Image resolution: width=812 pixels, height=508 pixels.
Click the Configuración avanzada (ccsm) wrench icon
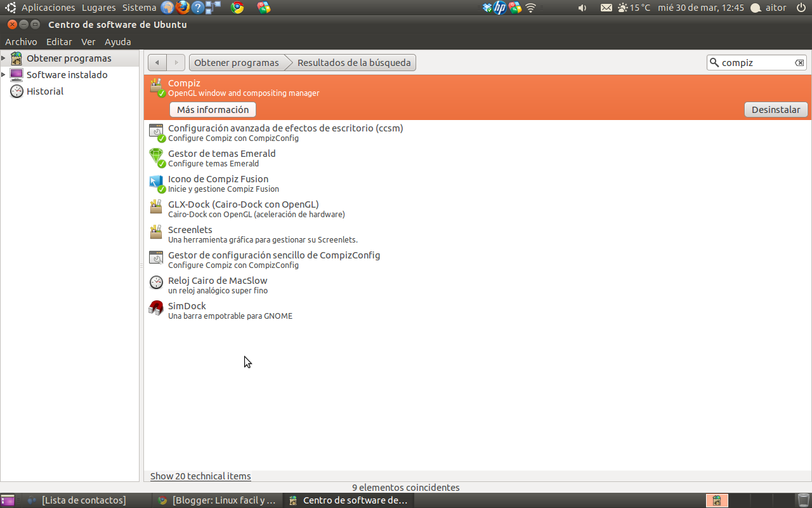pos(156,131)
